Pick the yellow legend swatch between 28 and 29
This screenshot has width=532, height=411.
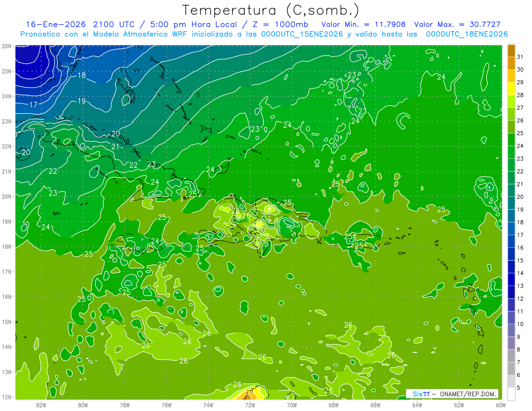click(511, 89)
